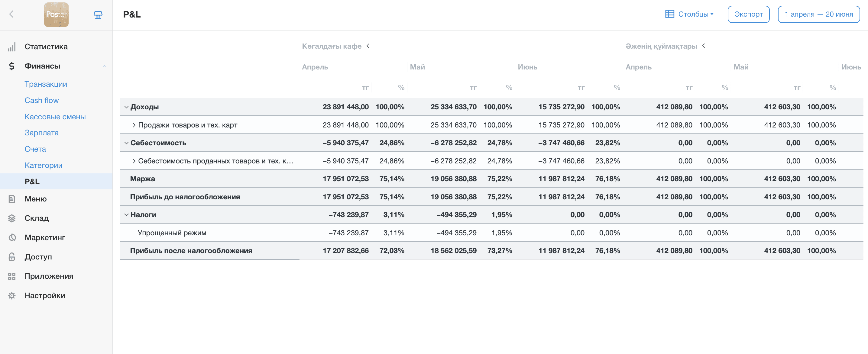Expand Продажи товаров и тех. карт row
Image resolution: width=868 pixels, height=354 pixels.
coord(134,125)
